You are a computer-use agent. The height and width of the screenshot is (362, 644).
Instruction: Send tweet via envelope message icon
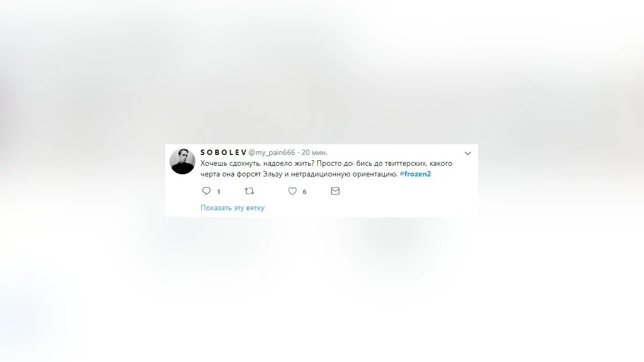335,191
